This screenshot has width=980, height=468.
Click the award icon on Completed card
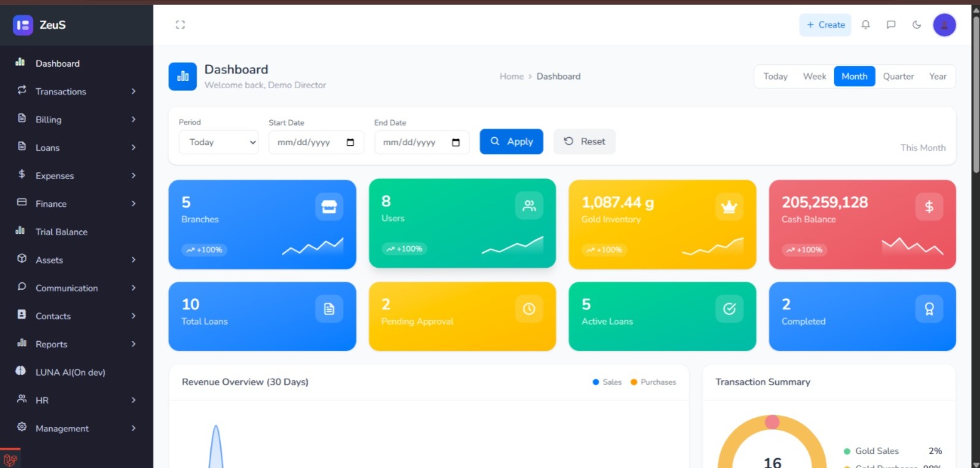(929, 309)
